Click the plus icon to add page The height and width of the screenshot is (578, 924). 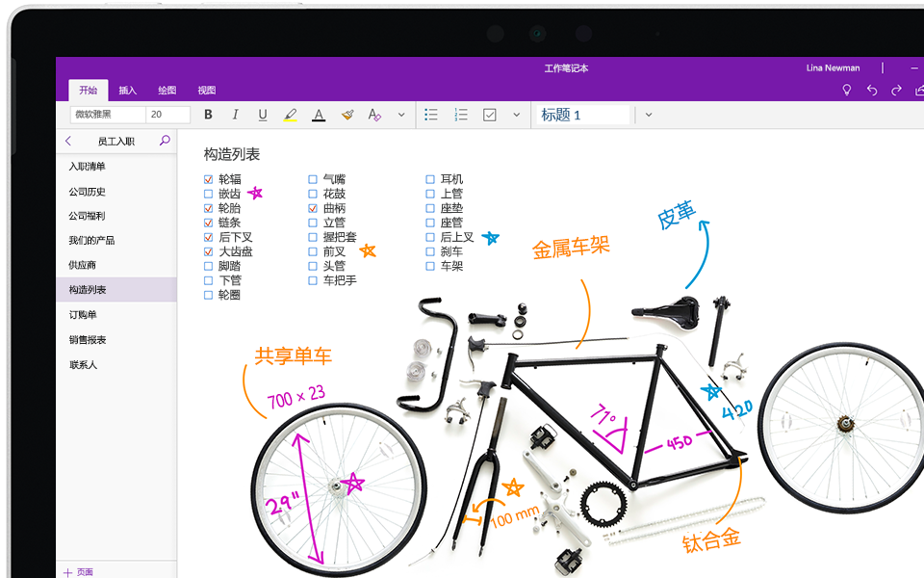point(67,572)
